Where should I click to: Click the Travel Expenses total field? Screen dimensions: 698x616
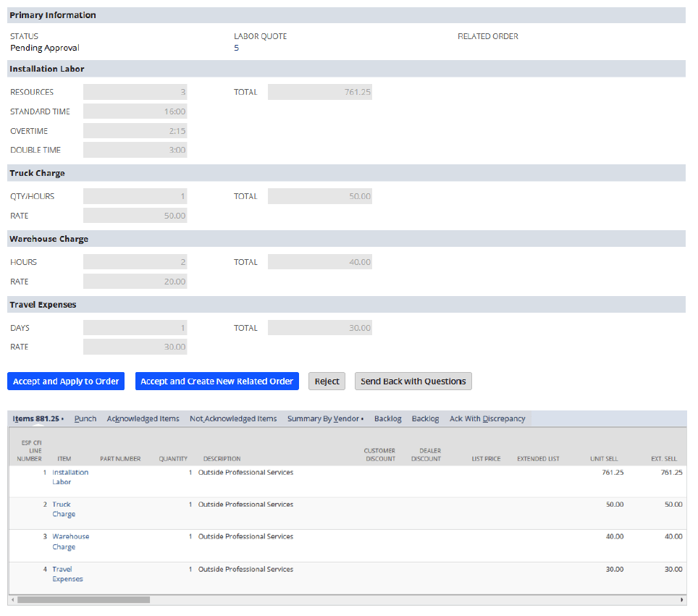319,328
